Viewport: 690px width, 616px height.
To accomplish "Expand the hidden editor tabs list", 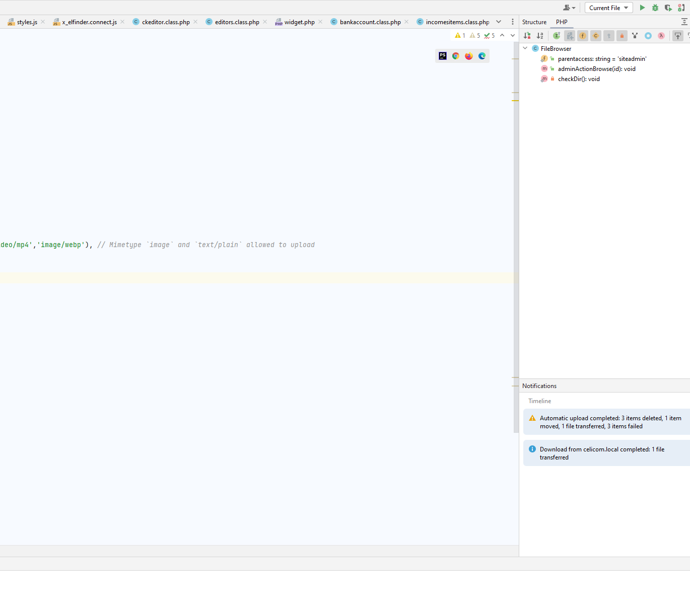I will coord(499,22).
